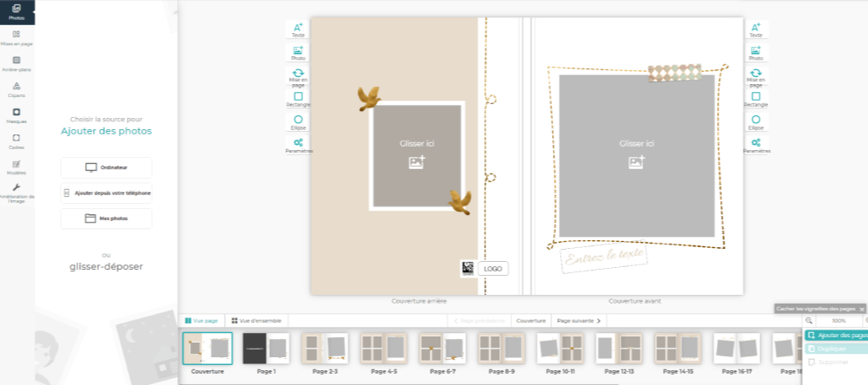
Task: Open Amélioration de l'image tool
Action: [x=16, y=193]
